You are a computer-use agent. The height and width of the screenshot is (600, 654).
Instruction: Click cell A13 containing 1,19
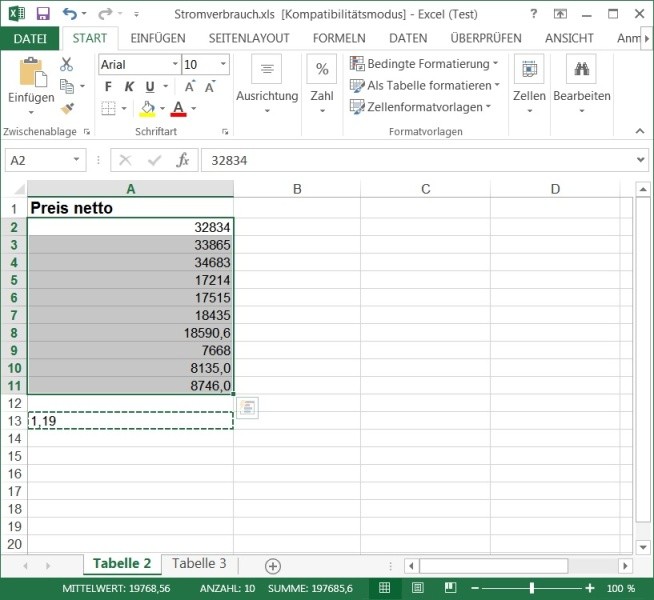click(131, 421)
